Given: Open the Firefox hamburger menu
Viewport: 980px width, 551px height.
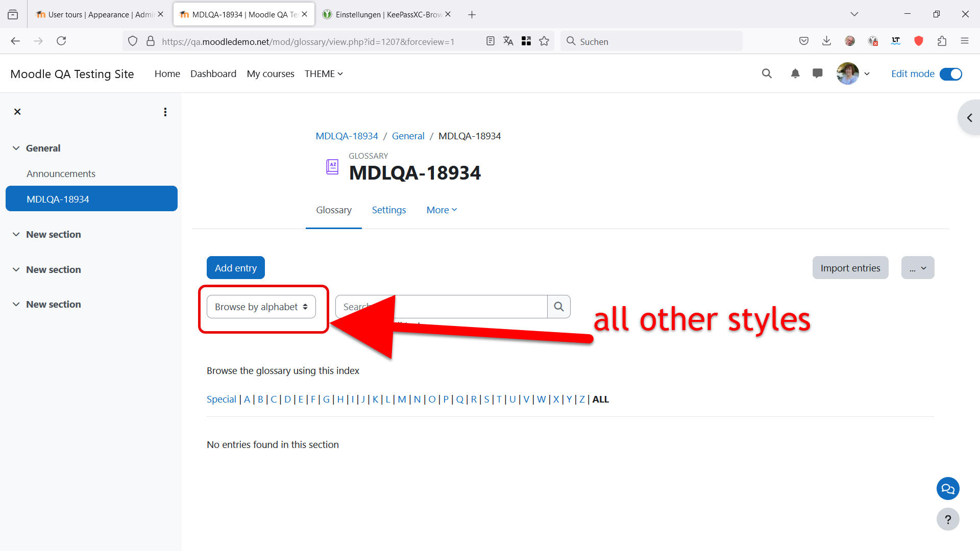Looking at the screenshot, I should 965,41.
